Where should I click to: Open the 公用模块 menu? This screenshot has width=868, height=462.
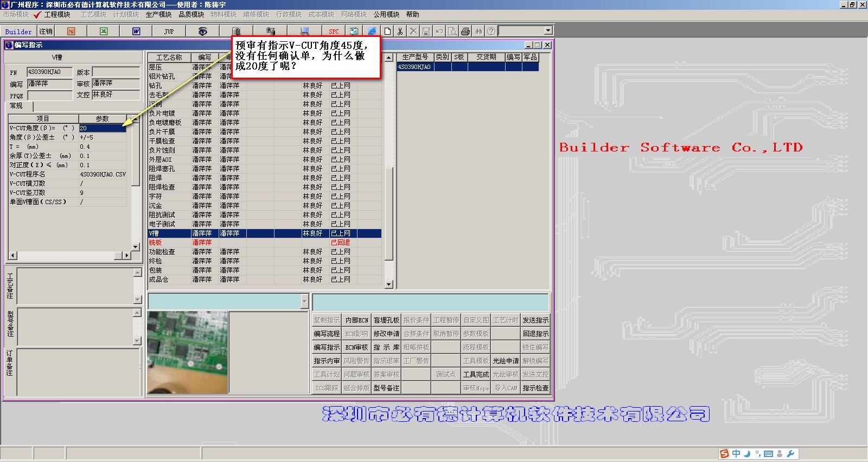coord(386,15)
